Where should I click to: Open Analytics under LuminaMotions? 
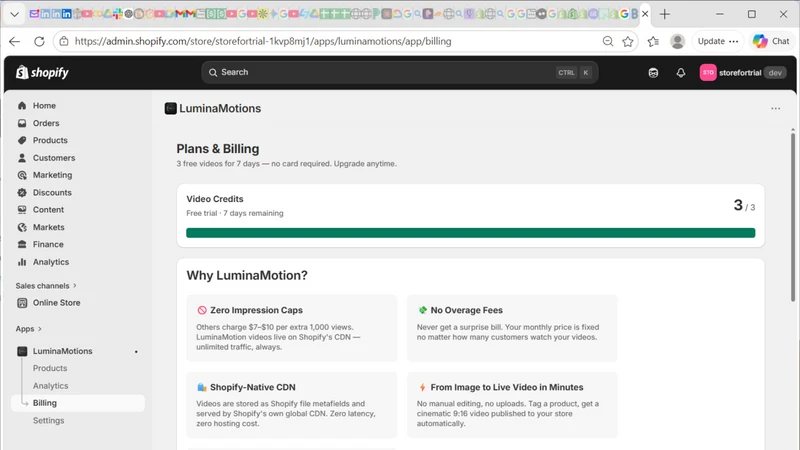(x=51, y=386)
